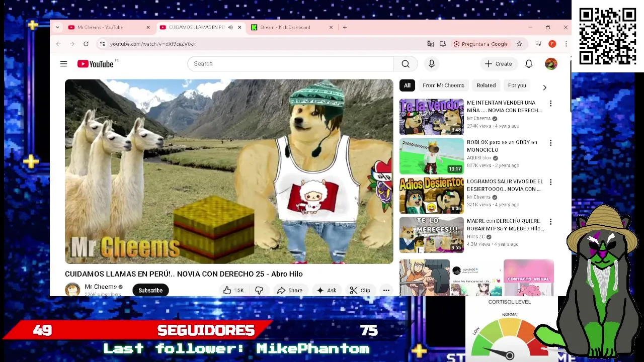Open Adios Desierto video thumbnail
The width and height of the screenshot is (644, 362).
click(432, 196)
